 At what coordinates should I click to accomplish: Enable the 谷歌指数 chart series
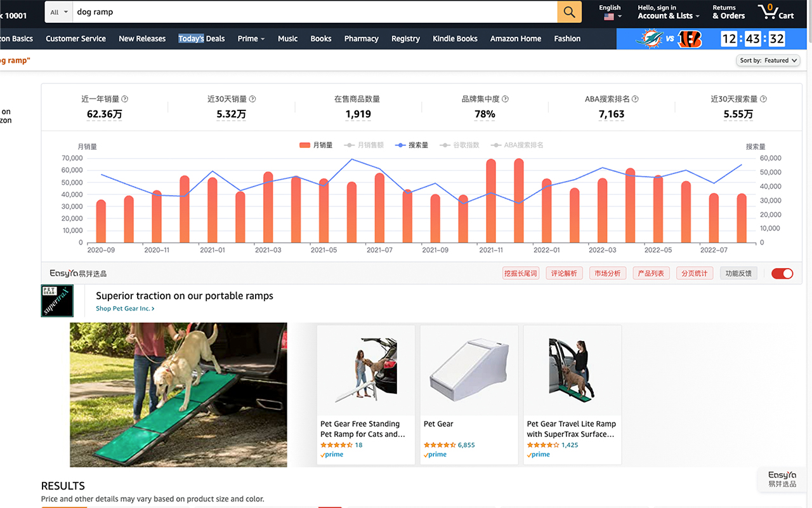(x=467, y=145)
